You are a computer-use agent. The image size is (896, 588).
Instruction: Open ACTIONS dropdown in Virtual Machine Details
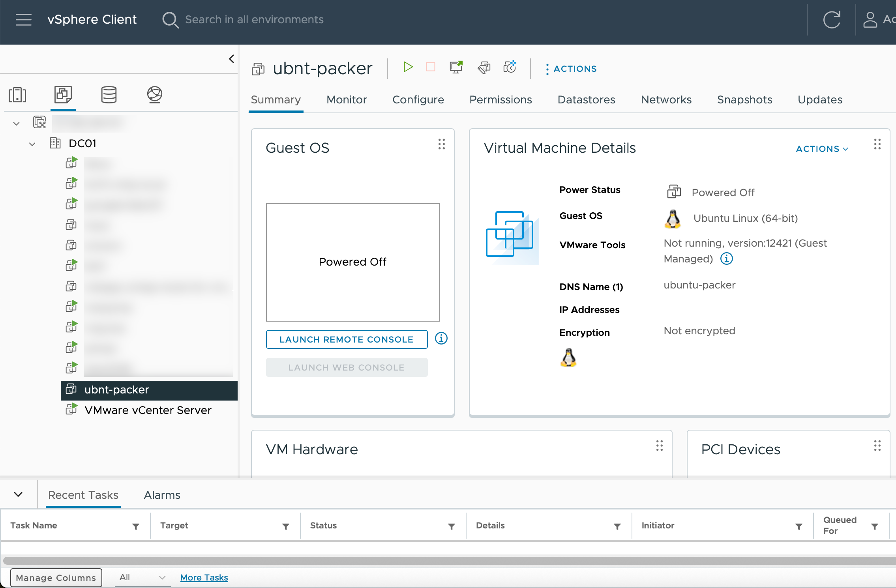tap(821, 149)
